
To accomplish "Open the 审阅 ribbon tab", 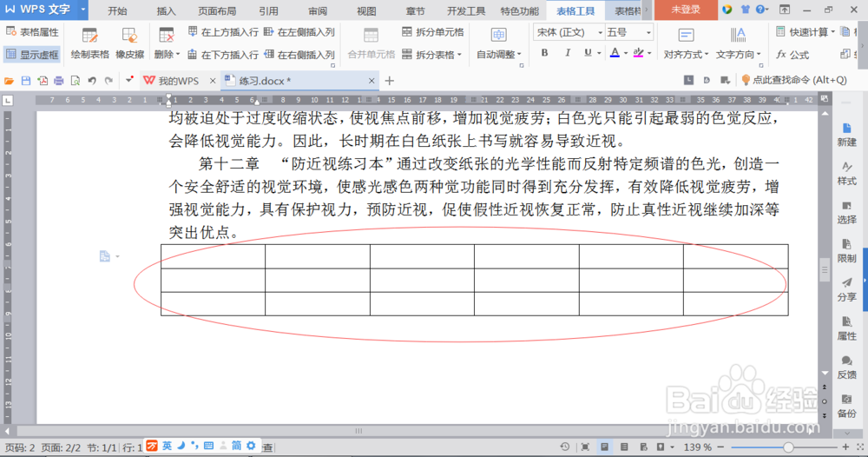I will click(x=318, y=11).
